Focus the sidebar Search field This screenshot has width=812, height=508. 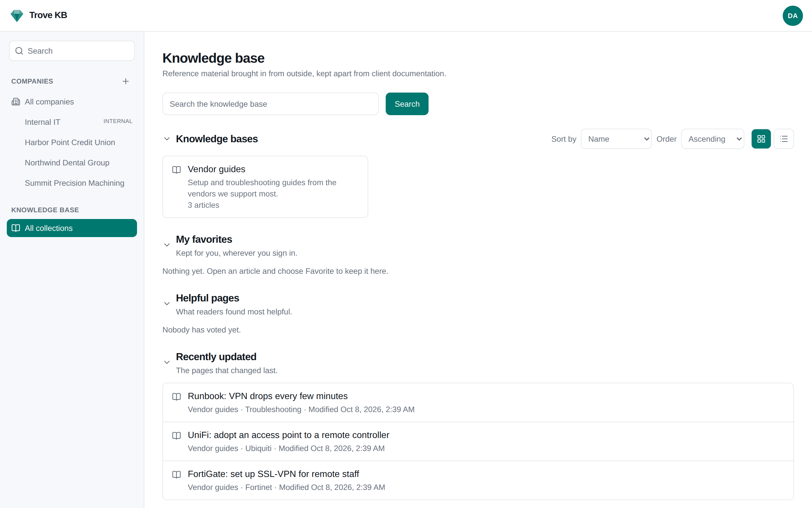(72, 51)
